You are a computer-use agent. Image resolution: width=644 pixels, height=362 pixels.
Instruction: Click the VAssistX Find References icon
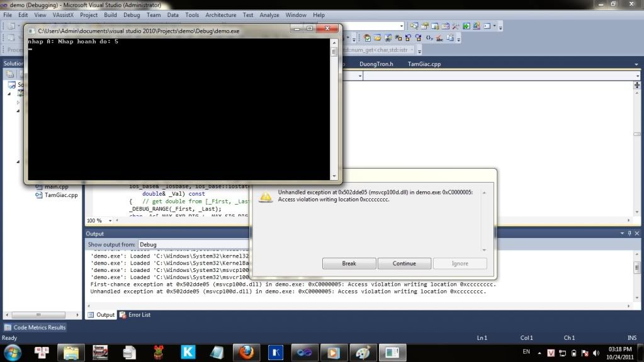(x=388, y=38)
